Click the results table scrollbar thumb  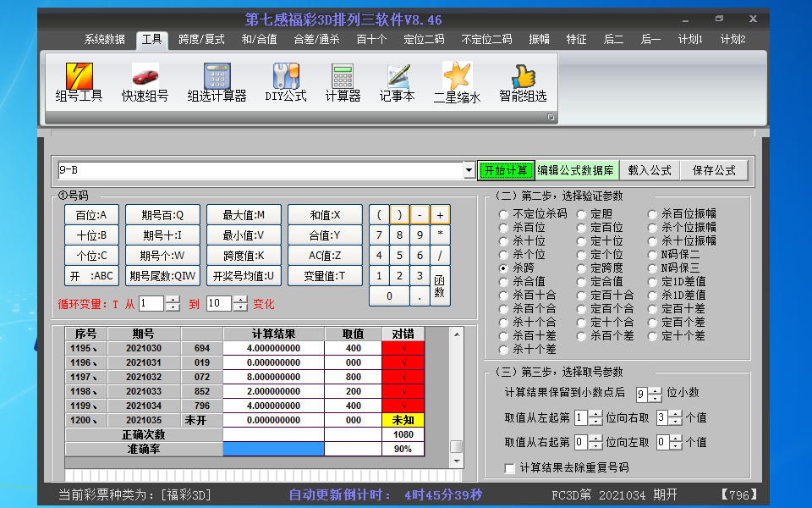pyautogui.click(x=457, y=447)
